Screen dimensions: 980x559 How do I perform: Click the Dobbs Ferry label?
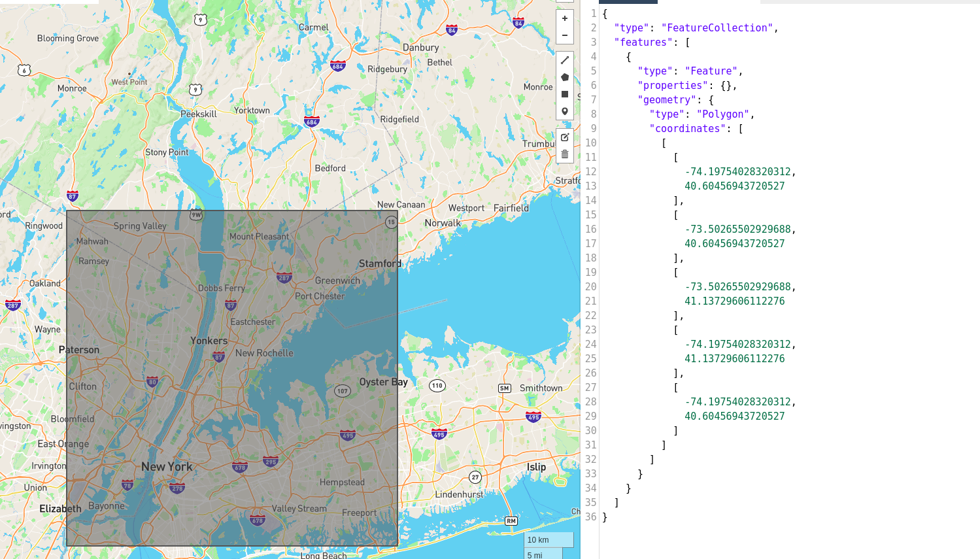click(x=222, y=288)
